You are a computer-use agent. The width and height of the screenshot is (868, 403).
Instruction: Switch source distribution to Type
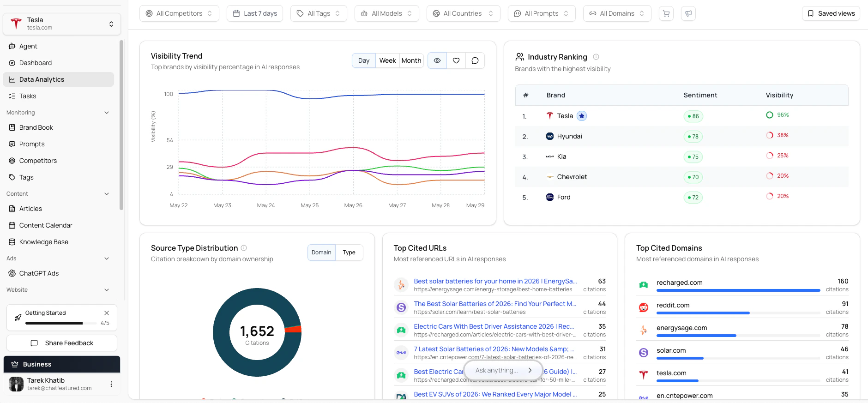(x=349, y=253)
